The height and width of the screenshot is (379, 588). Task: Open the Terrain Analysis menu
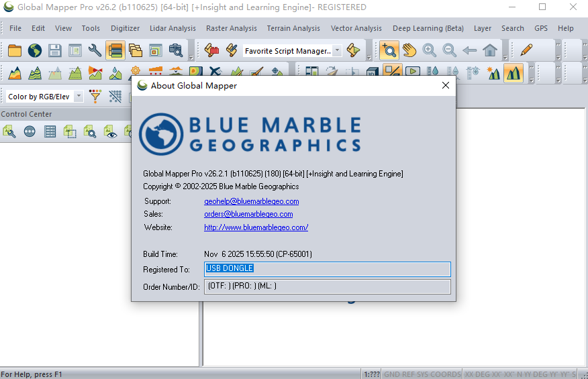(x=293, y=28)
